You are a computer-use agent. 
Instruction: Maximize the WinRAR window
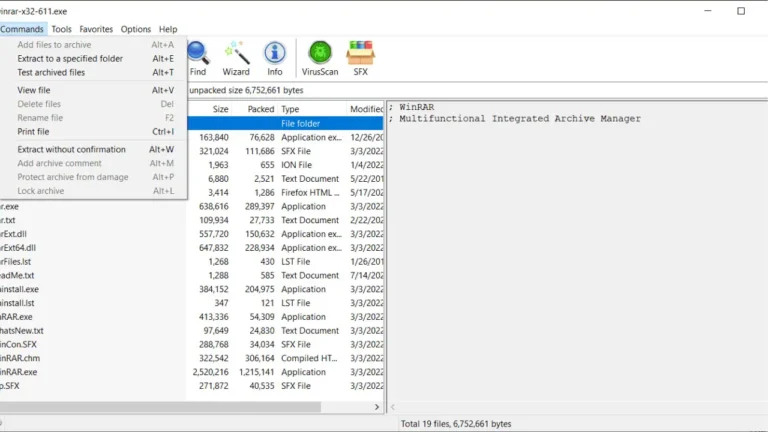tap(741, 11)
